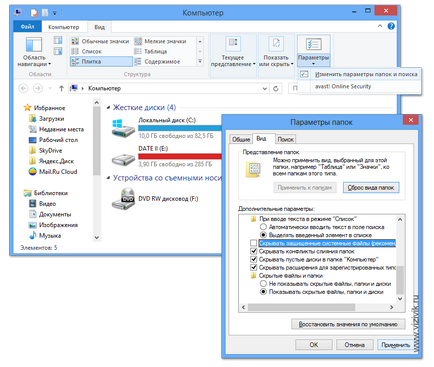Click horizontal scrollbar in advanced settings list

point(302,307)
